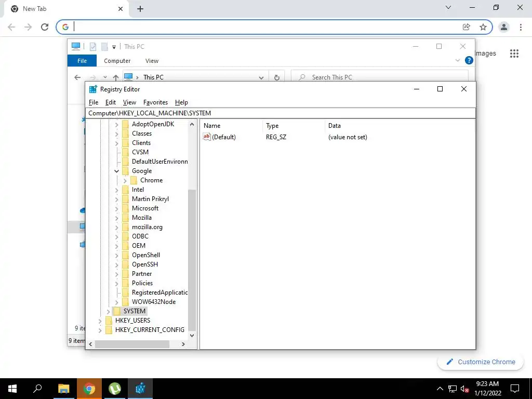Click Up arrow in This PC window
Screen dimensions: 532x399
pyautogui.click(x=116, y=77)
